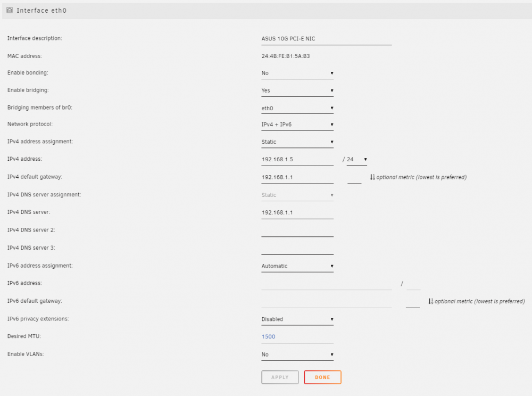Viewport: 532px width, 396px height.
Task: Click the MAC address label
Action: 25,56
